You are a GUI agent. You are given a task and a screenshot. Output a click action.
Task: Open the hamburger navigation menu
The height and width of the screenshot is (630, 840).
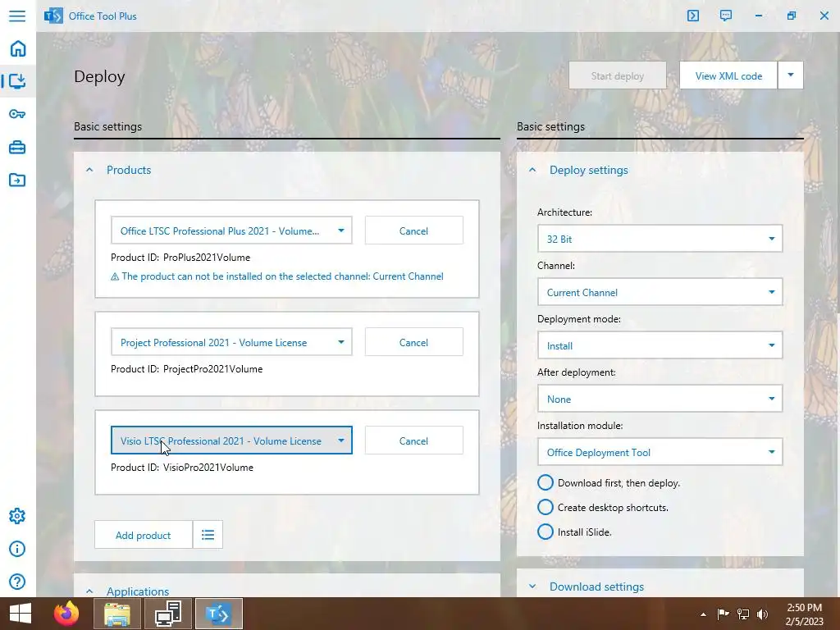point(17,16)
